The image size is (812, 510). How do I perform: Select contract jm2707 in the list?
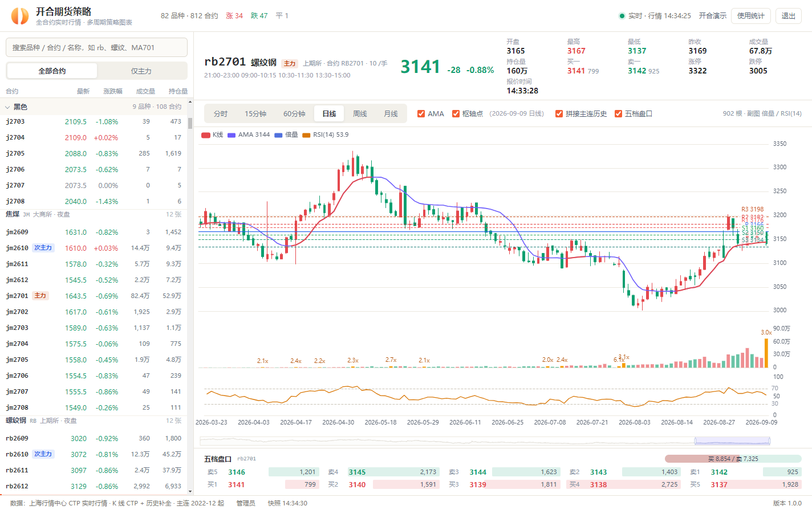[x=94, y=391]
